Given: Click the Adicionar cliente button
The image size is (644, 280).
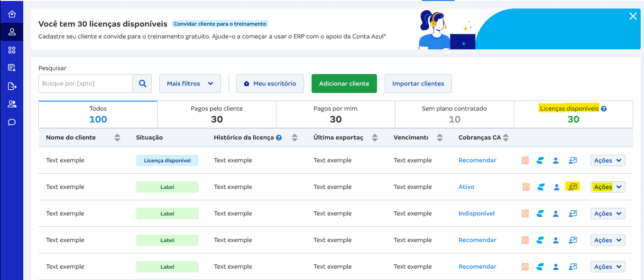Looking at the screenshot, I should point(344,83).
